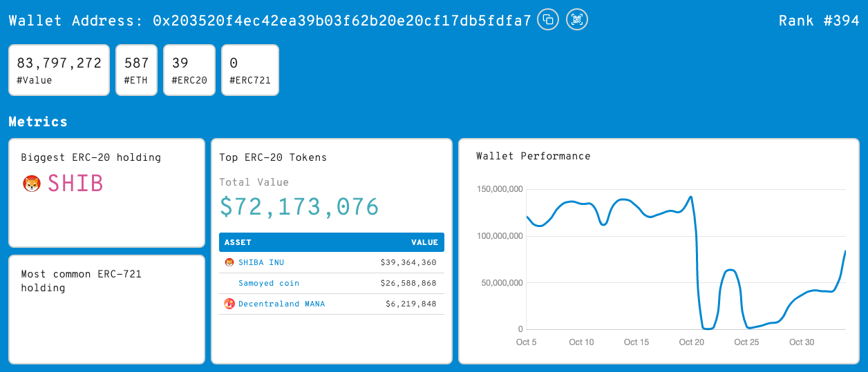Select the #Value stat card
The width and height of the screenshot is (868, 372).
[59, 70]
